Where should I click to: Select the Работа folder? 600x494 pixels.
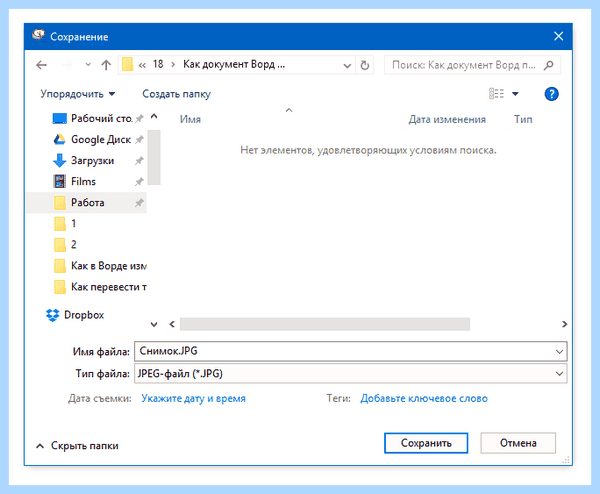86,202
